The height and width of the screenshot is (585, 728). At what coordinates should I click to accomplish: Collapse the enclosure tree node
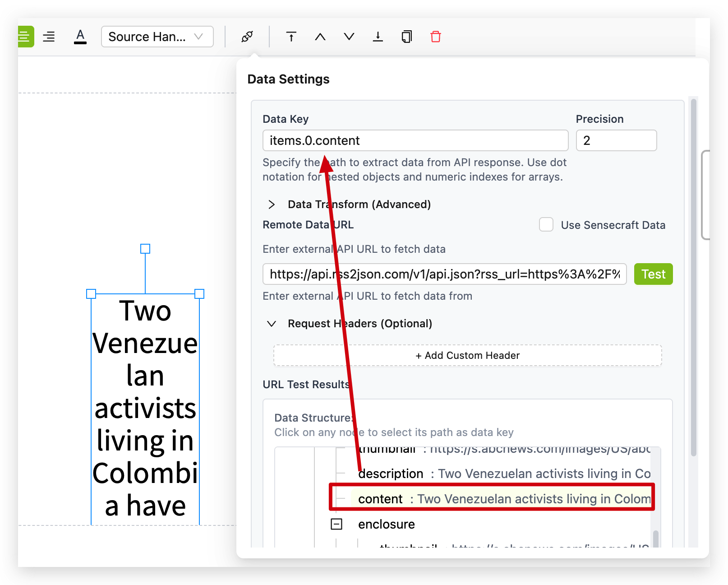tap(336, 524)
